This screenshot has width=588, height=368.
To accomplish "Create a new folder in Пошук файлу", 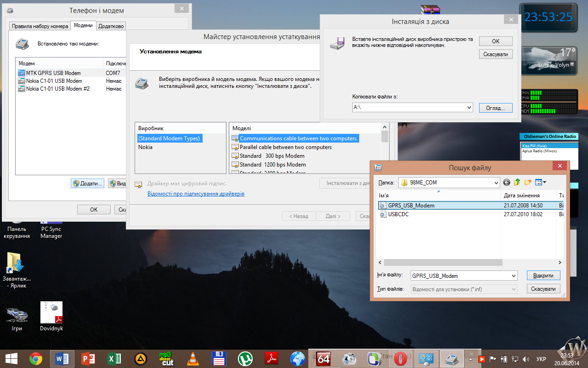I will (528, 183).
